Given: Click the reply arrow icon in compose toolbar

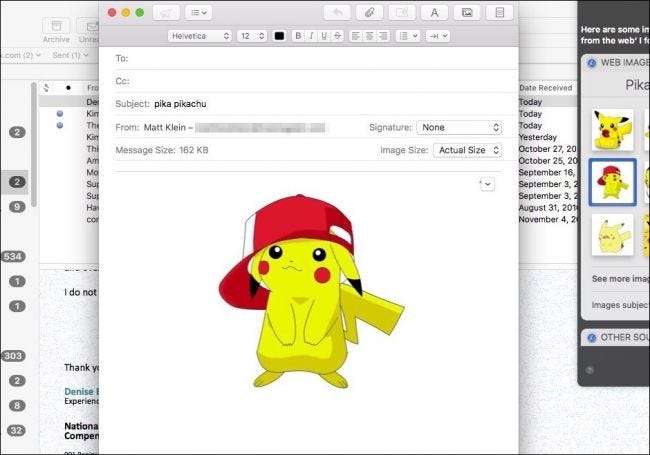Looking at the screenshot, I should click(337, 12).
